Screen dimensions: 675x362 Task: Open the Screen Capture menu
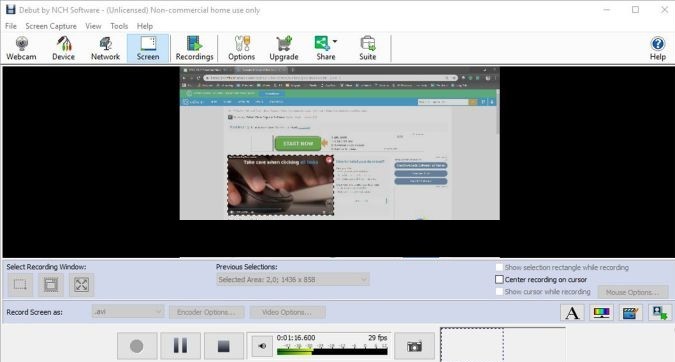point(51,26)
